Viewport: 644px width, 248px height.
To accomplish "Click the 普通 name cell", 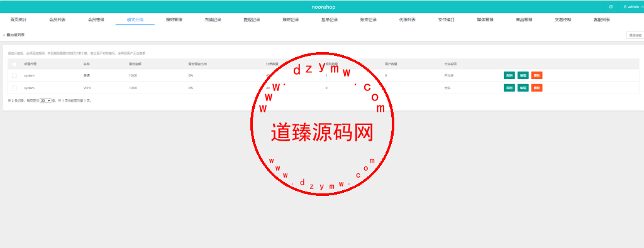I will (x=86, y=75).
